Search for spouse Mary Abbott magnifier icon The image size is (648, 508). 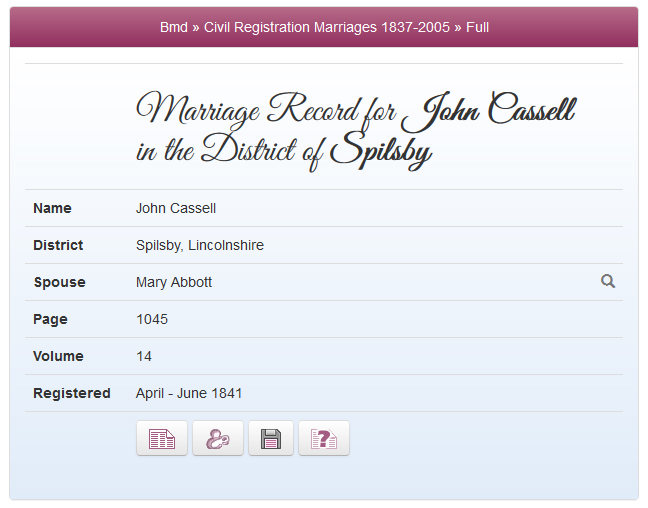[608, 281]
